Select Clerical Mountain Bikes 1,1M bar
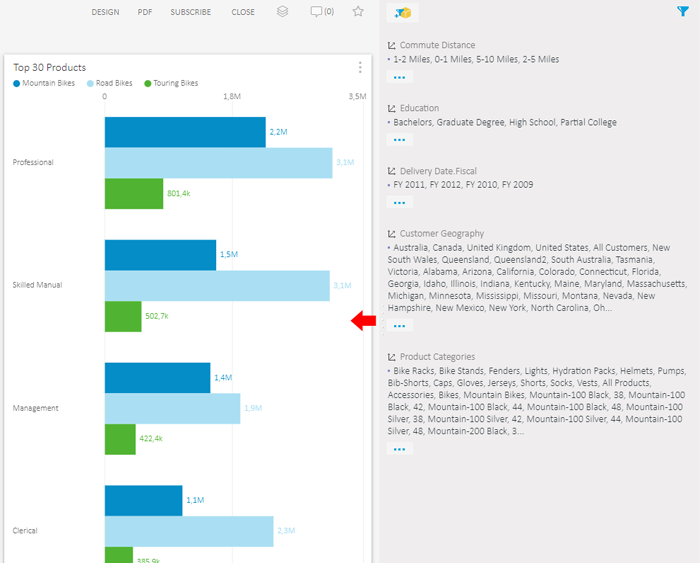The height and width of the screenshot is (563, 700). tap(143, 500)
